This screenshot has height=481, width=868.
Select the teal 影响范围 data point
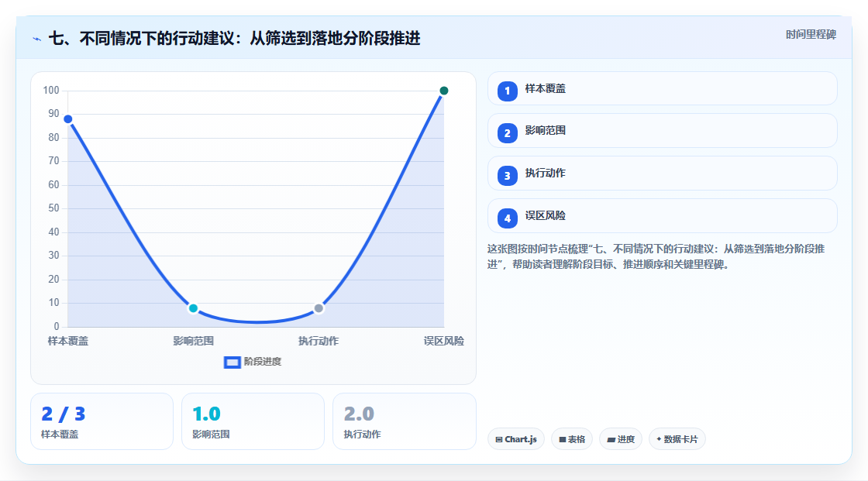(193, 308)
